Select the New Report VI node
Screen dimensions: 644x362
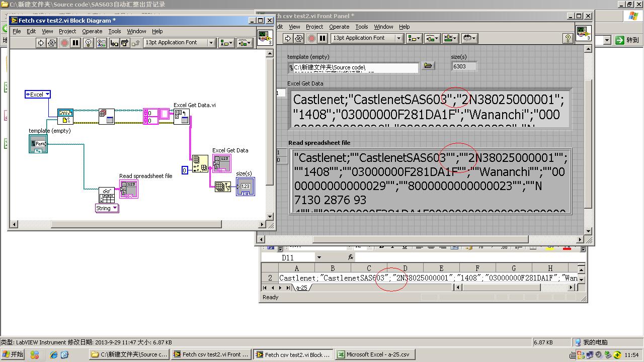65,117
